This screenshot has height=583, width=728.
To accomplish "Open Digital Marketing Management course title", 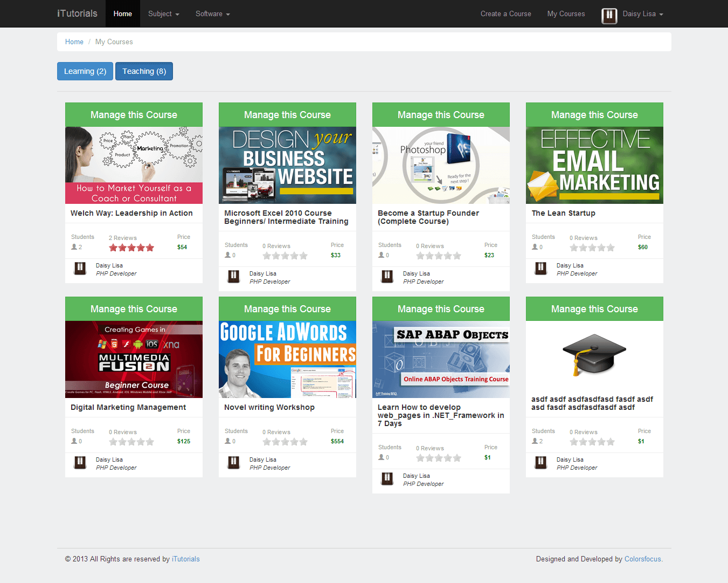I will click(x=128, y=407).
